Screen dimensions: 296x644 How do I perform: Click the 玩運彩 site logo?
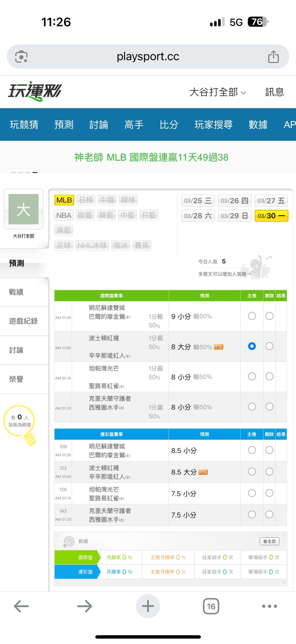(35, 91)
